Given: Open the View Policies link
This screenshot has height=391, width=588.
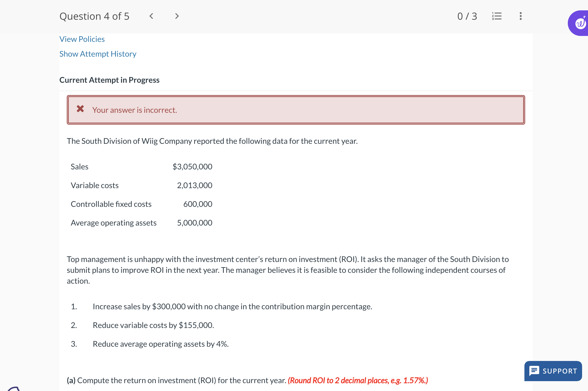Looking at the screenshot, I should coord(82,39).
